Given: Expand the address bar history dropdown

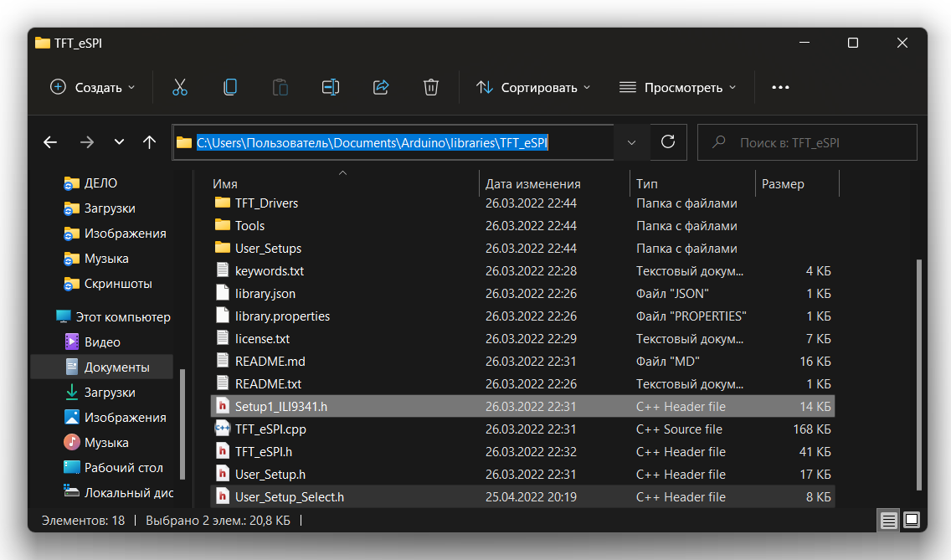Looking at the screenshot, I should point(631,142).
